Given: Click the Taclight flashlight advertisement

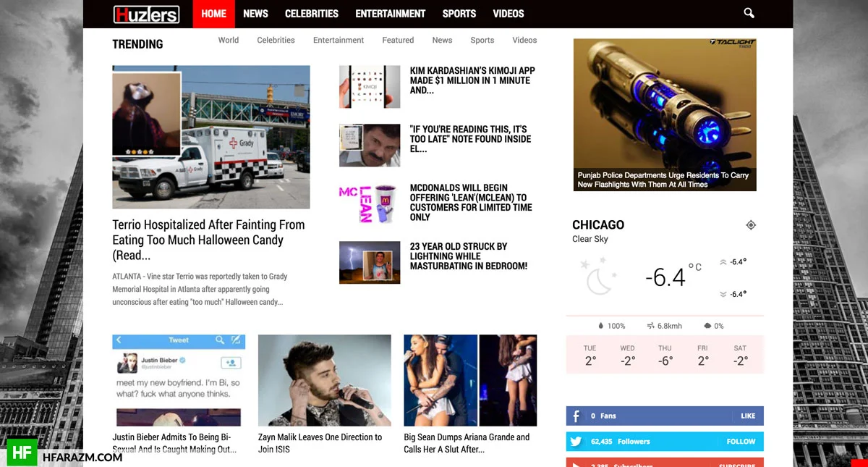Looking at the screenshot, I should 665,114.
